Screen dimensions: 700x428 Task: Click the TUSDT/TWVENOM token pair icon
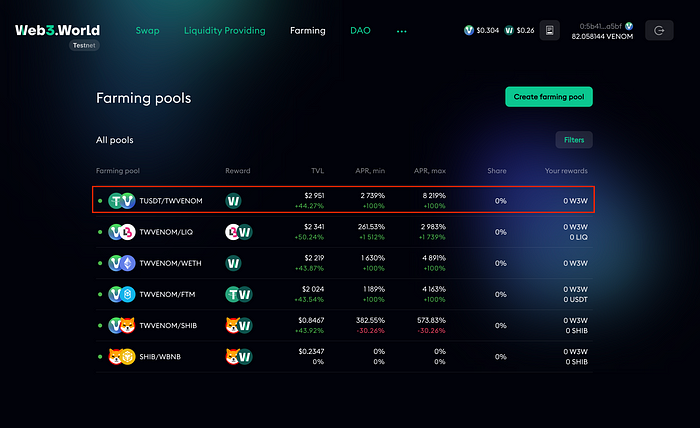click(122, 201)
